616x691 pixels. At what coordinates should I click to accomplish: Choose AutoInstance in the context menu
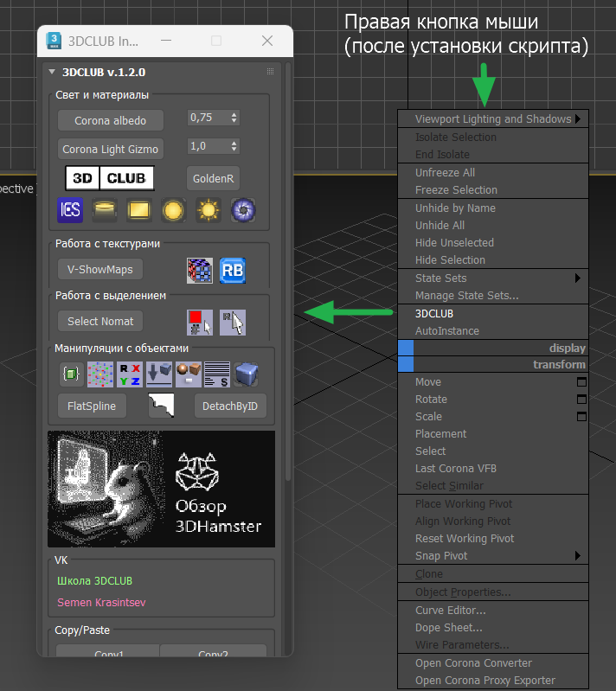493,331
